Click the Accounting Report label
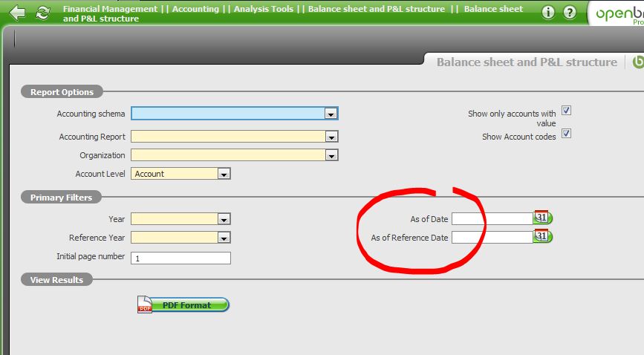Image resolution: width=644 pixels, height=355 pixels. [x=92, y=137]
